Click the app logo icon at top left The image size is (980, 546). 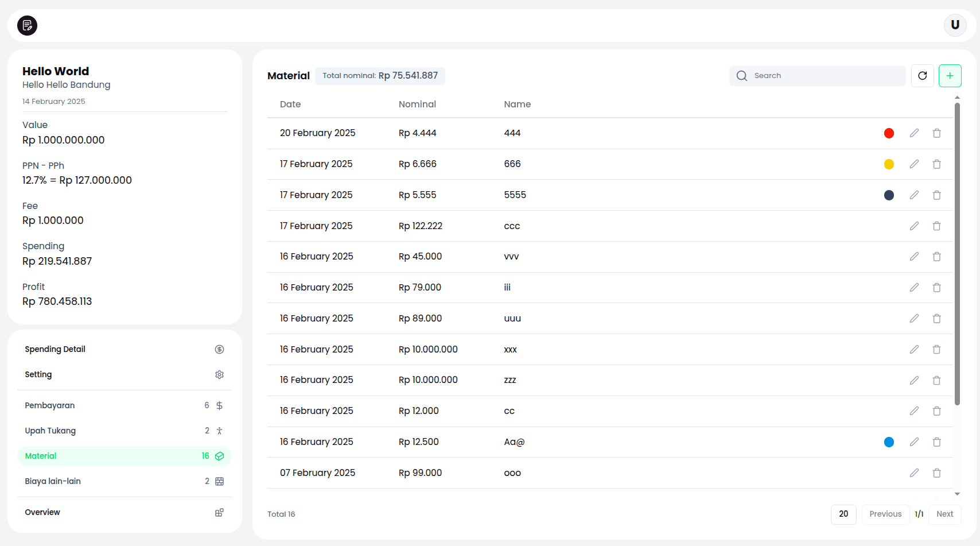tap(27, 25)
